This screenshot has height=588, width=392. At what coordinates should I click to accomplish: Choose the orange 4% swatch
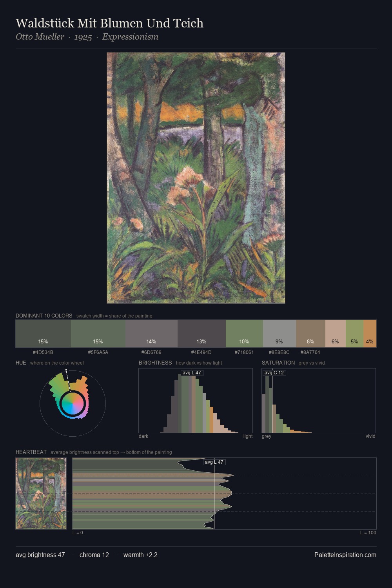(370, 334)
